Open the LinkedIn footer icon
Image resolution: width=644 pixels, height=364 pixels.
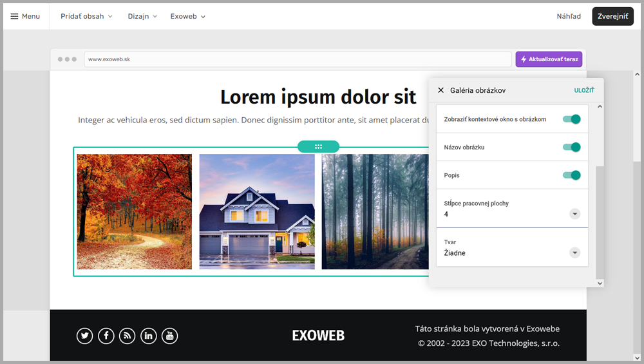[x=149, y=336]
